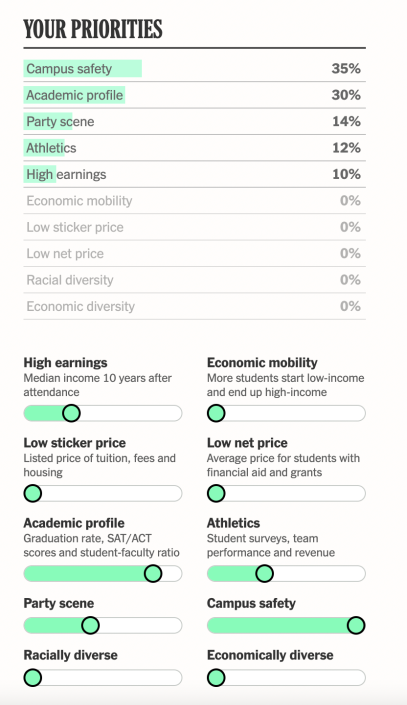Click the Campus safety slider handle

356,625
